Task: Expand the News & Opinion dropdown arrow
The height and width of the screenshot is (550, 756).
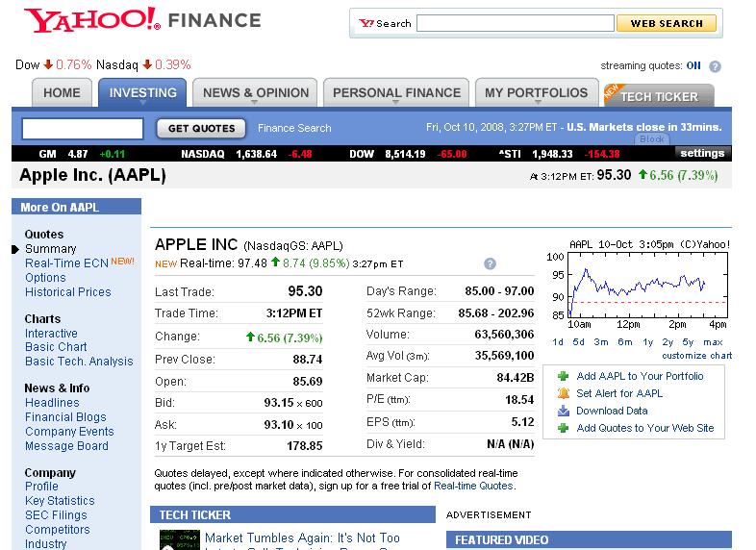Action: (255, 103)
